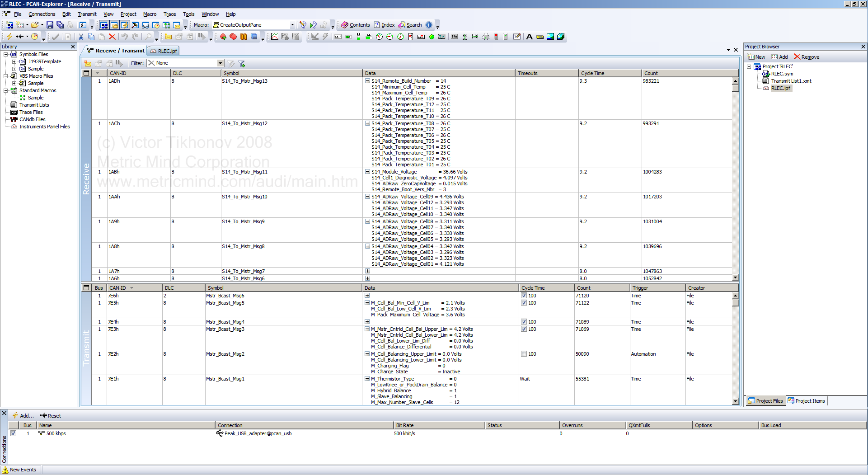
Task: Insert the text label 'A' instrument
Action: coord(529,37)
